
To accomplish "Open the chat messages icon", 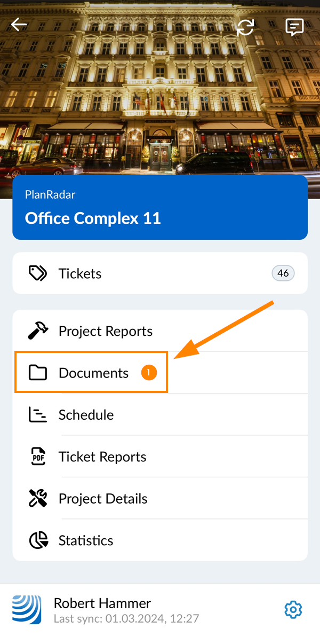I will [x=294, y=27].
